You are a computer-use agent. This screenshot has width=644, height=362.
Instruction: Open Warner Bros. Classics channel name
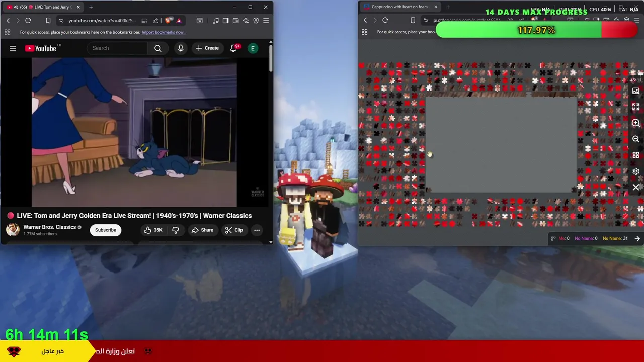(x=49, y=227)
